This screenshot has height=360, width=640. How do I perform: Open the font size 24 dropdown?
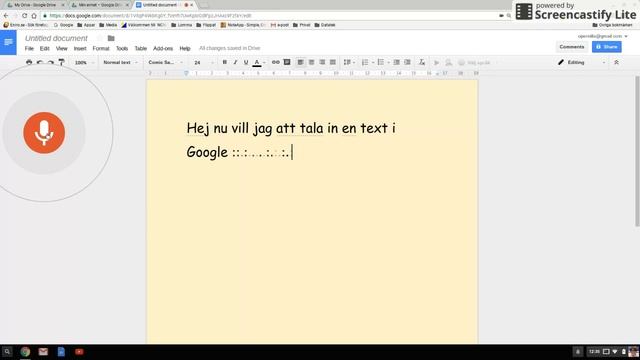tap(203, 62)
